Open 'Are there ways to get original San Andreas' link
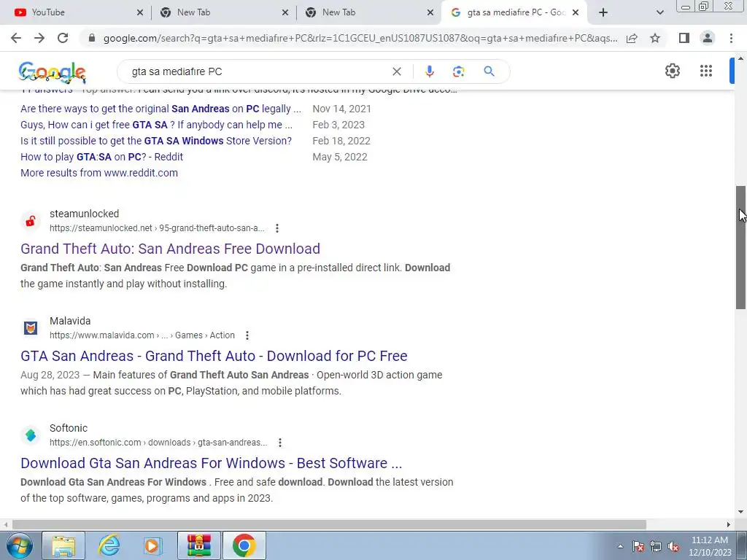 160,109
